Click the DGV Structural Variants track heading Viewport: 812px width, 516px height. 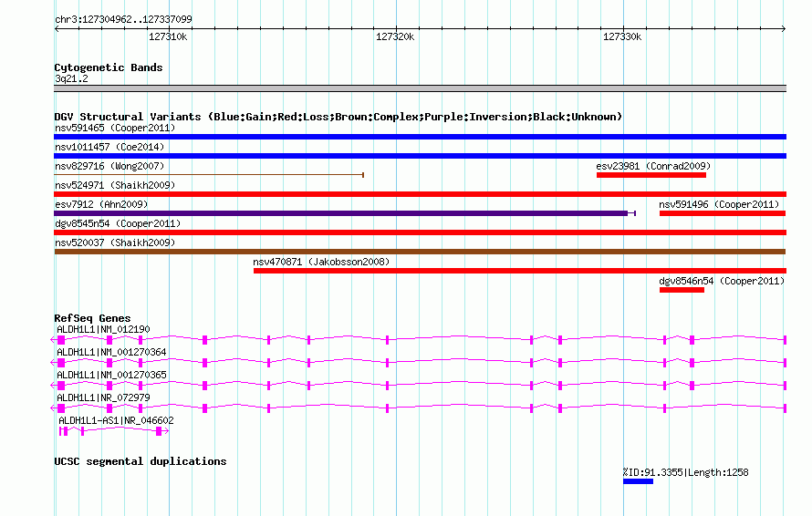(338, 117)
